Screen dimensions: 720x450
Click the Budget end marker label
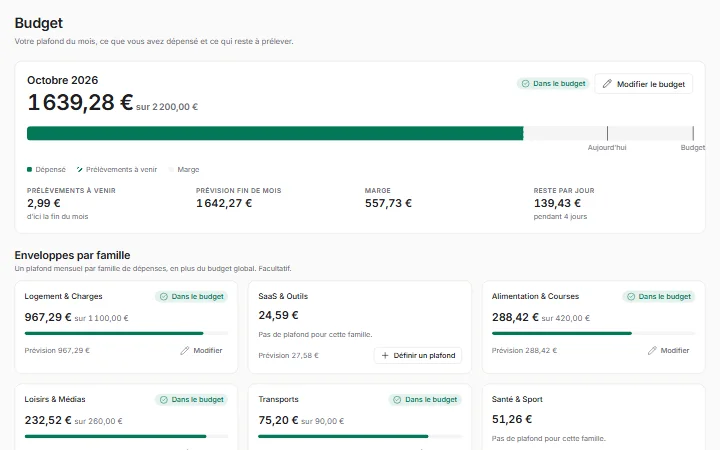click(x=692, y=147)
